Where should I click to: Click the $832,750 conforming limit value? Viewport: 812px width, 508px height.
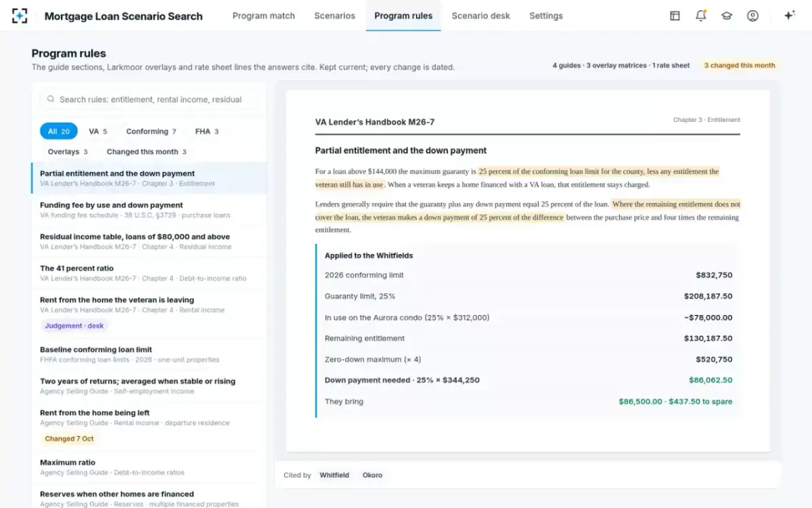714,275
